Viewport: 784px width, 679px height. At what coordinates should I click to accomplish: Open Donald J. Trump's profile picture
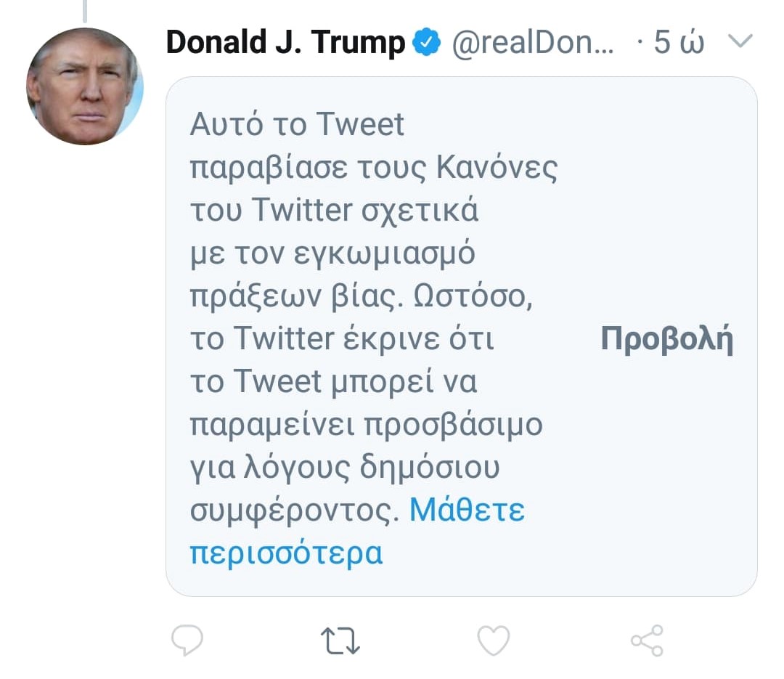pos(84,86)
